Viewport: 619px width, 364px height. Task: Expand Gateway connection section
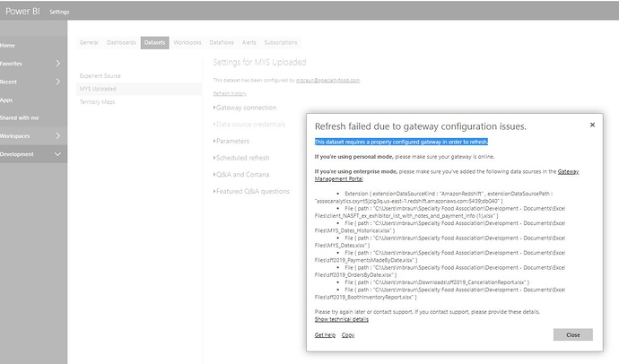[245, 108]
